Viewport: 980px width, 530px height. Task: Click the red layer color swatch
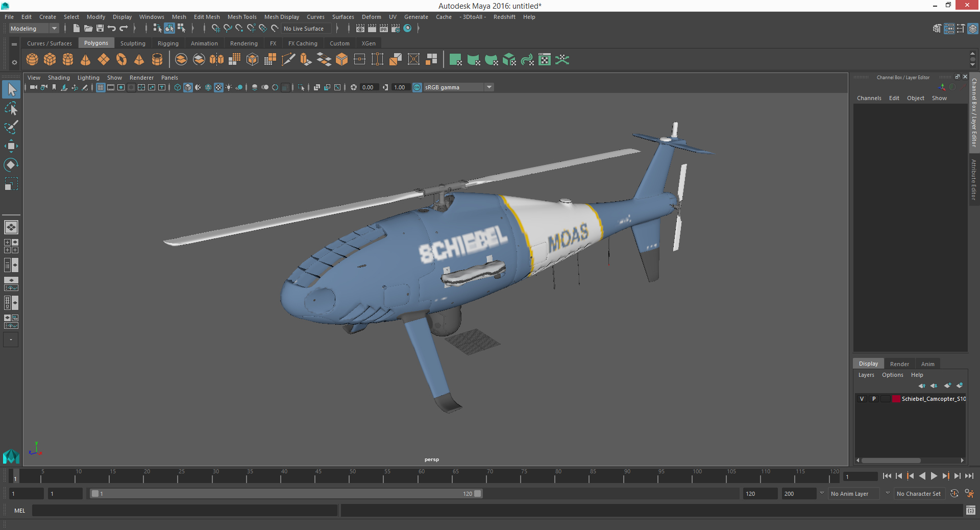(896, 399)
